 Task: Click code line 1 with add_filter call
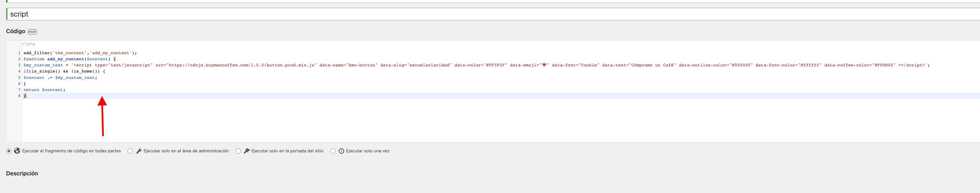(x=80, y=53)
